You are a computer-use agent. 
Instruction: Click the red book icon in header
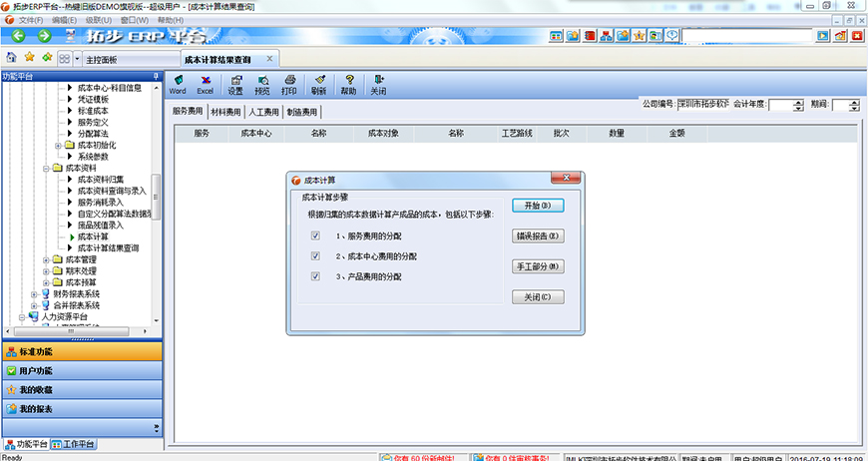[591, 37]
